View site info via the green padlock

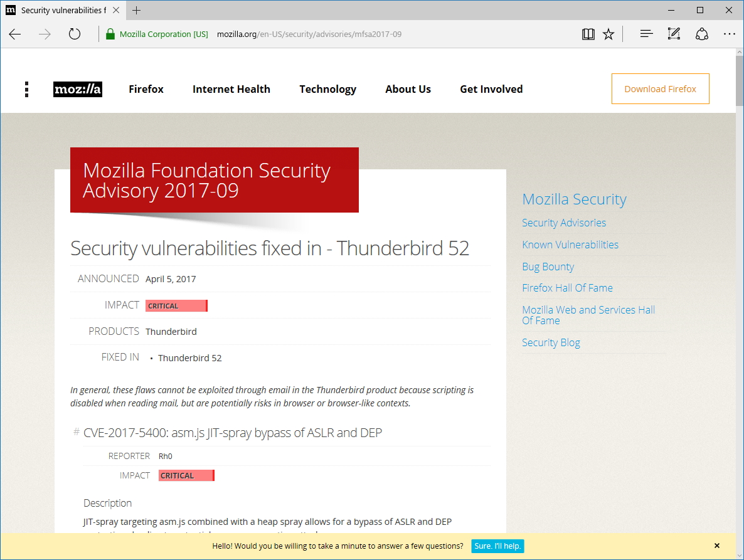[x=109, y=34]
